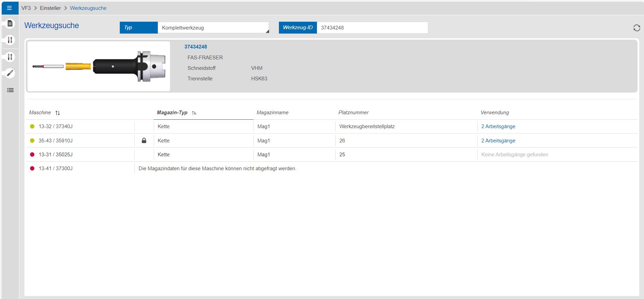Go to VF3 in the breadcrumb

pos(26,8)
